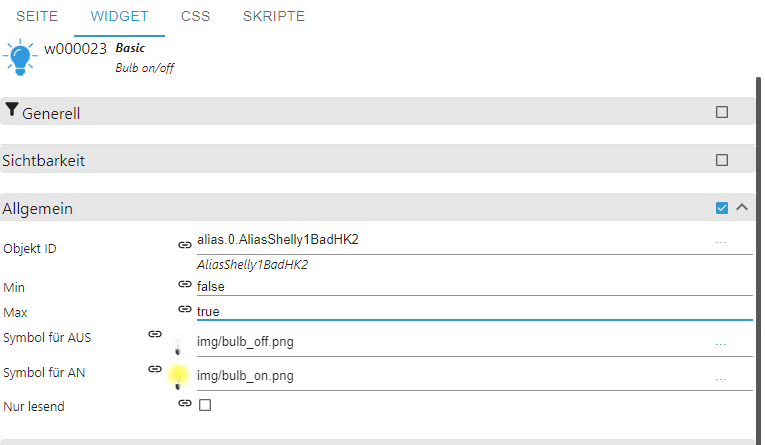Browse image for Symbol für AUS

[721, 343]
